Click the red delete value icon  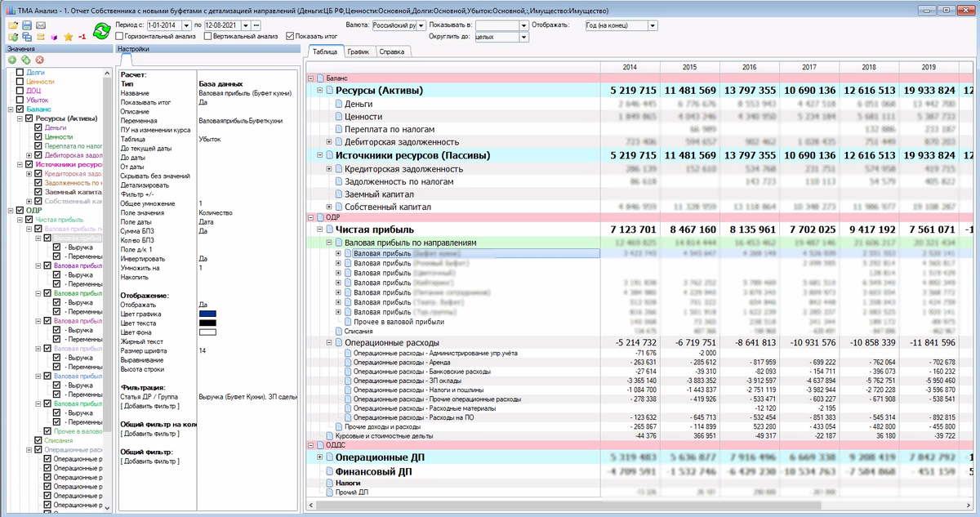point(38,60)
